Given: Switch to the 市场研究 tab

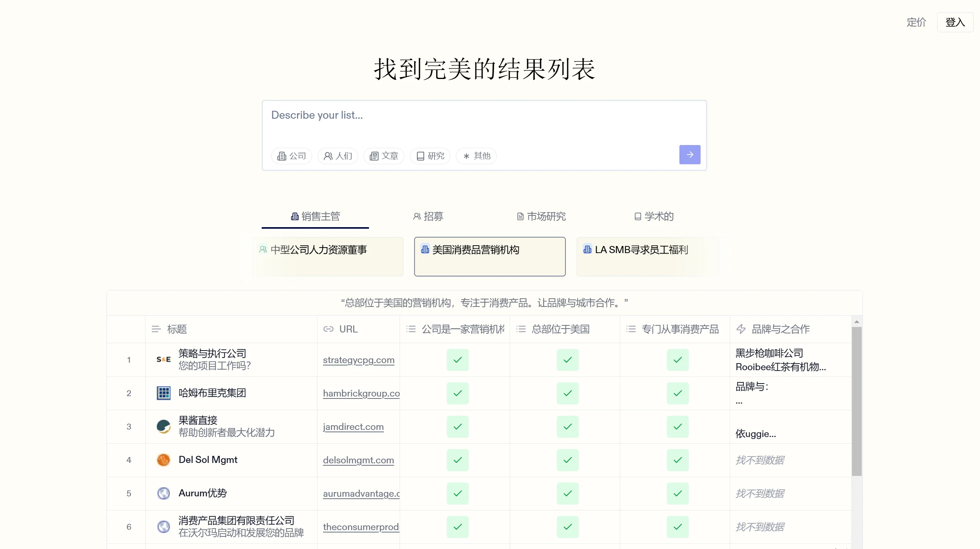Looking at the screenshot, I should click(541, 217).
